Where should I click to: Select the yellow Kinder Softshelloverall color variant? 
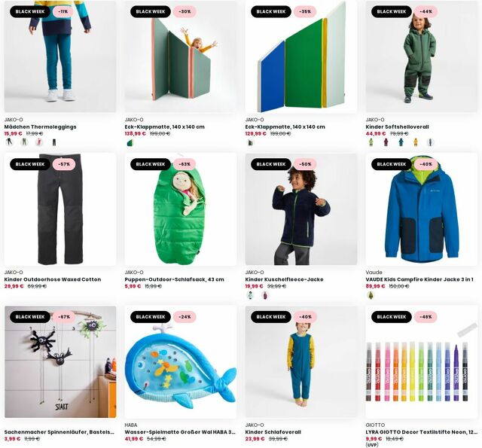tap(416, 142)
